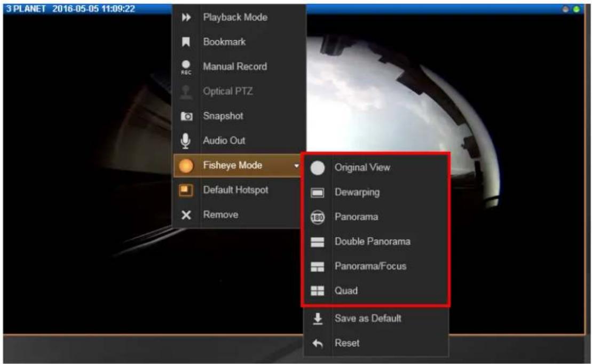Click the Bookmark flag icon
The width and height of the screenshot is (592, 364).
(186, 42)
